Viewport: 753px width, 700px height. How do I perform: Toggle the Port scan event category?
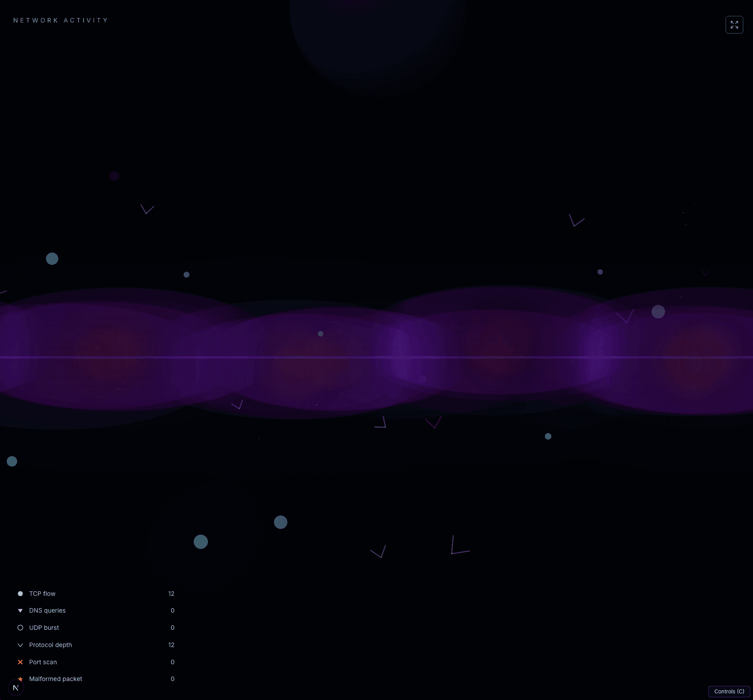(x=43, y=662)
